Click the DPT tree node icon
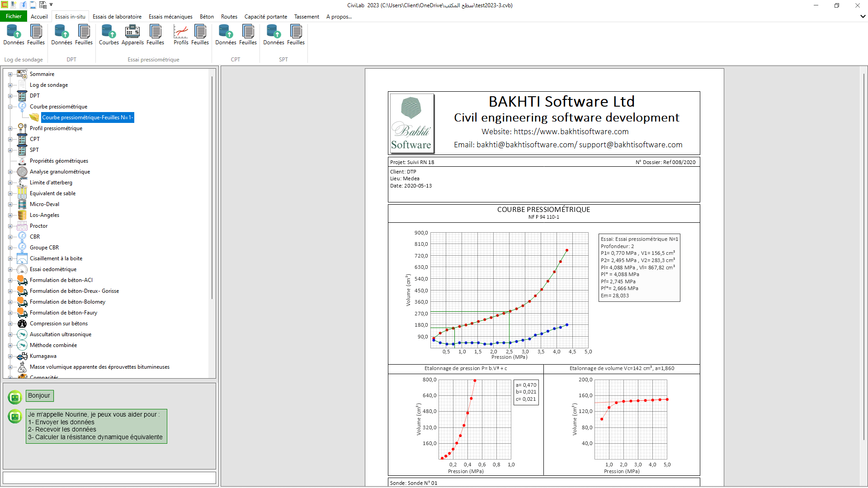868x488 pixels. click(x=22, y=96)
